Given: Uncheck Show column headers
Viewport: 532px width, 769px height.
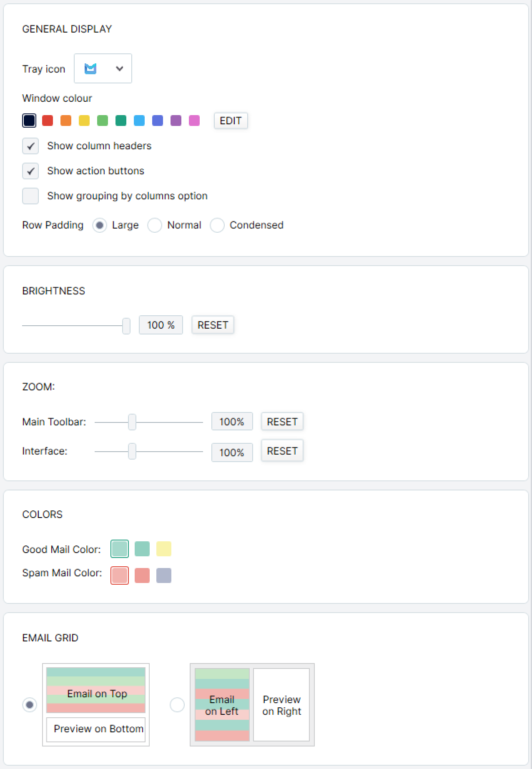Looking at the screenshot, I should [30, 146].
